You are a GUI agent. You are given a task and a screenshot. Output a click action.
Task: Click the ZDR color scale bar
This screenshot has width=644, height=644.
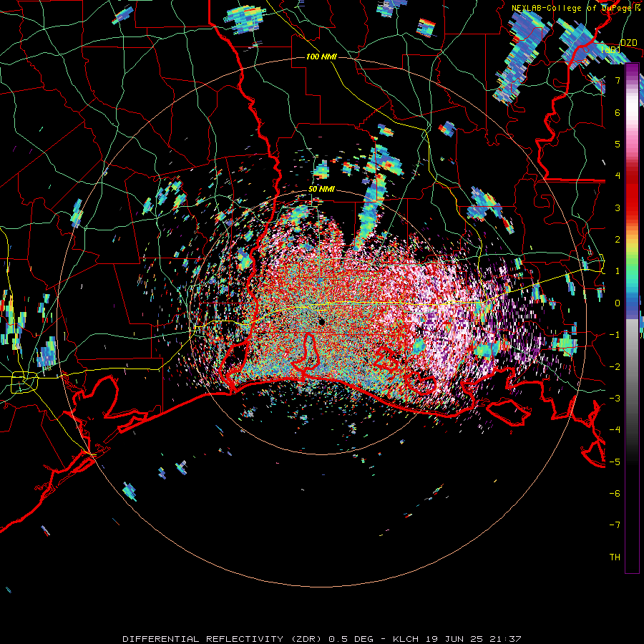click(632, 318)
